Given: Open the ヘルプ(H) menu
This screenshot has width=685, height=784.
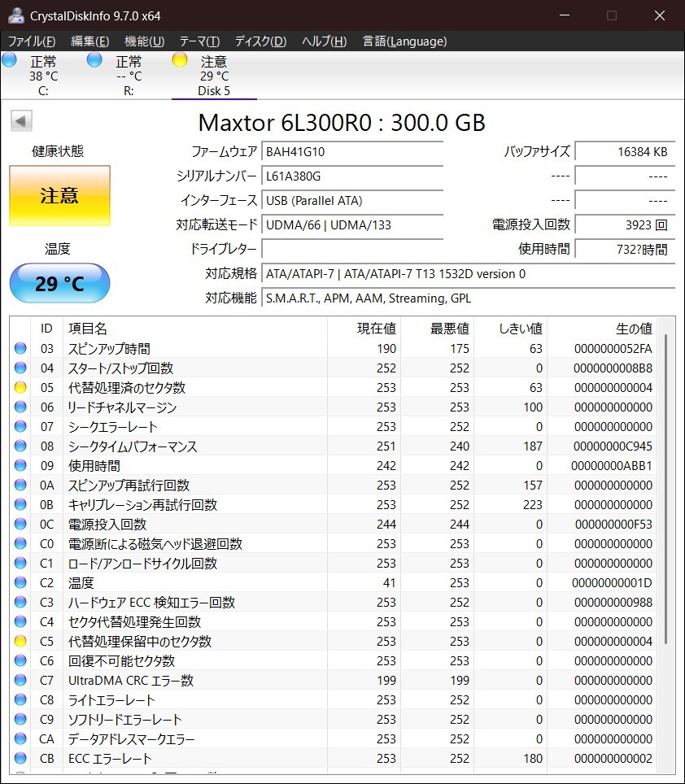Looking at the screenshot, I should (324, 41).
